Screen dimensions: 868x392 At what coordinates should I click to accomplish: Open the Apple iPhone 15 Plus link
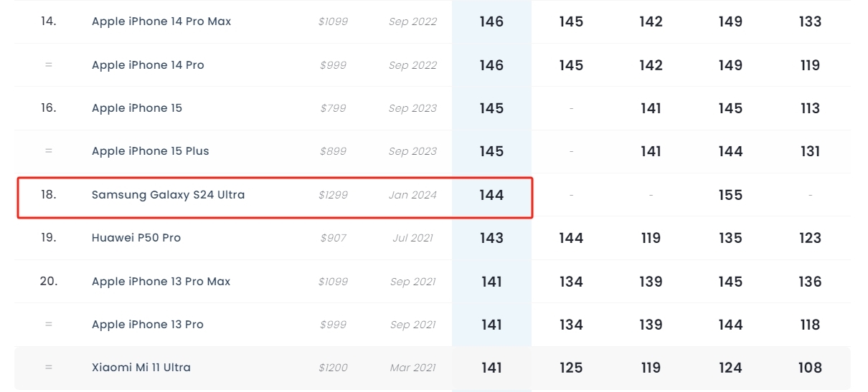click(x=151, y=151)
